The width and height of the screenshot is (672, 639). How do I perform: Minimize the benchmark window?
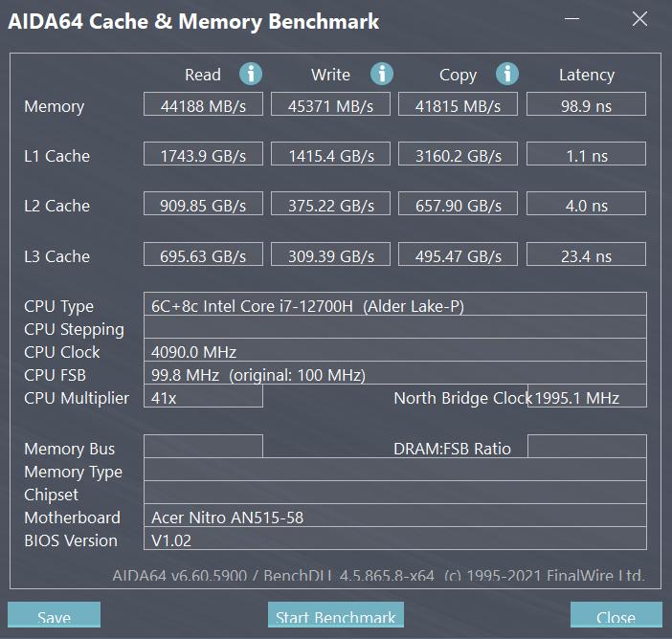tap(571, 19)
